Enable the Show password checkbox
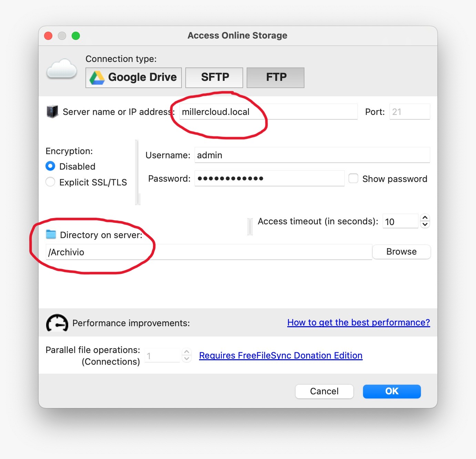476x459 pixels. tap(353, 178)
